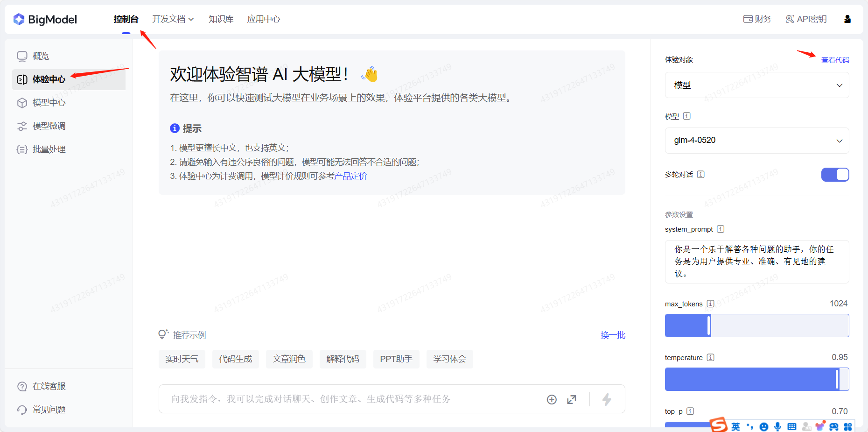Click the lightning send icon
Viewport: 868px width, 432px height.
pos(607,399)
